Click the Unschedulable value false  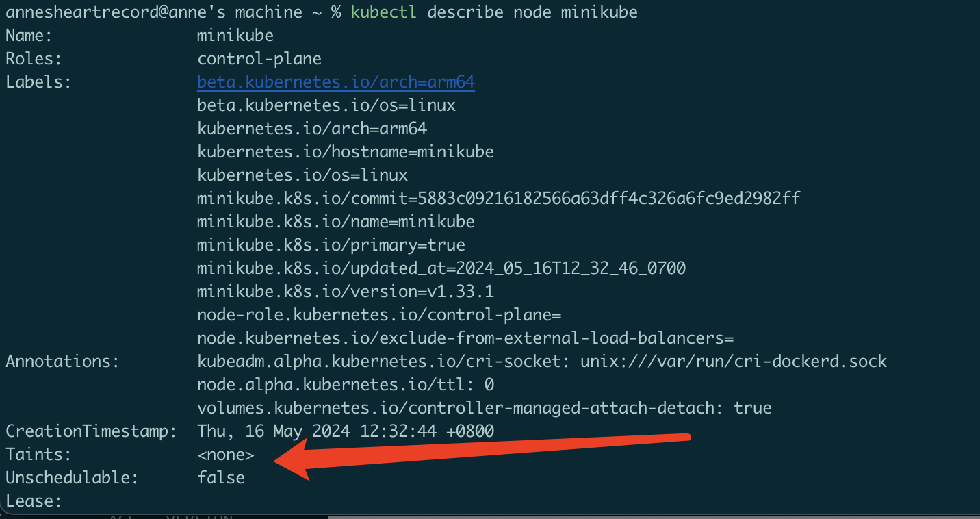[x=220, y=478]
